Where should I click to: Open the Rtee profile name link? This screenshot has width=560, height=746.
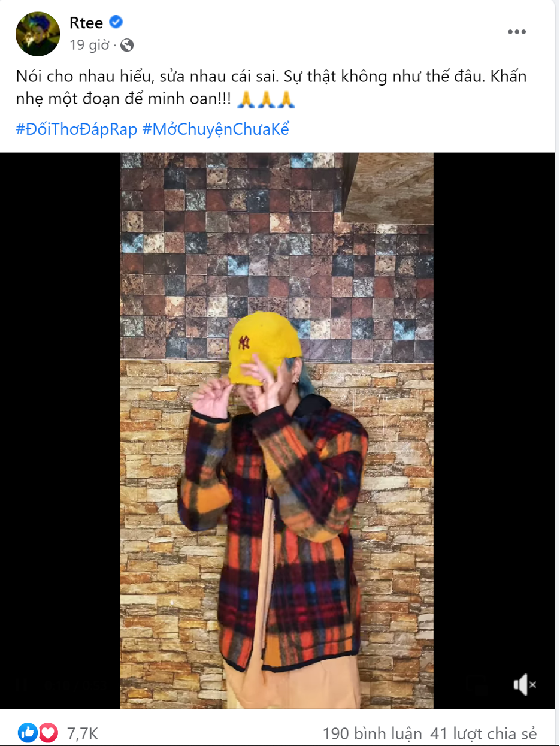(86, 23)
